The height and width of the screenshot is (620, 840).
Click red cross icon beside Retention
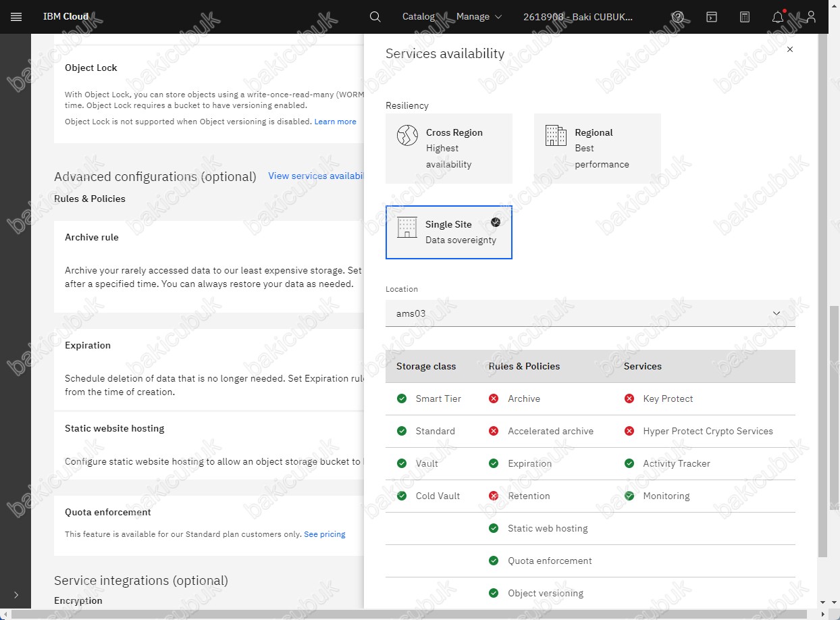[x=494, y=496]
